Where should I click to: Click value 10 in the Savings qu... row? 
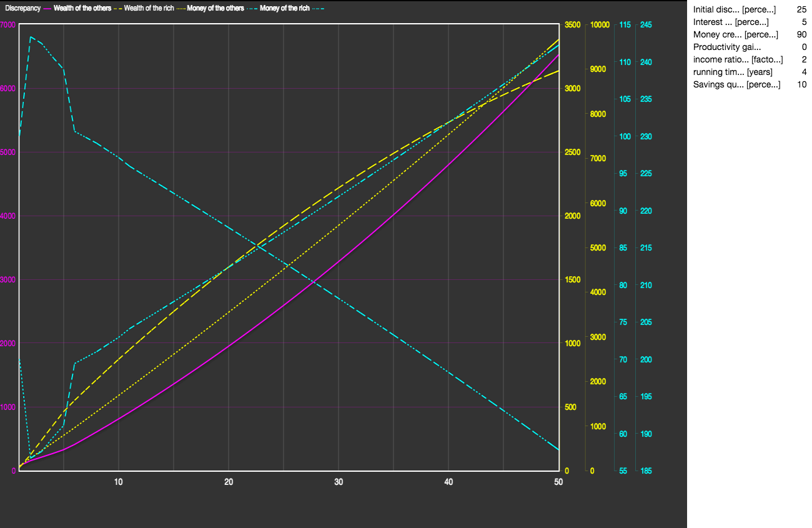tap(801, 84)
